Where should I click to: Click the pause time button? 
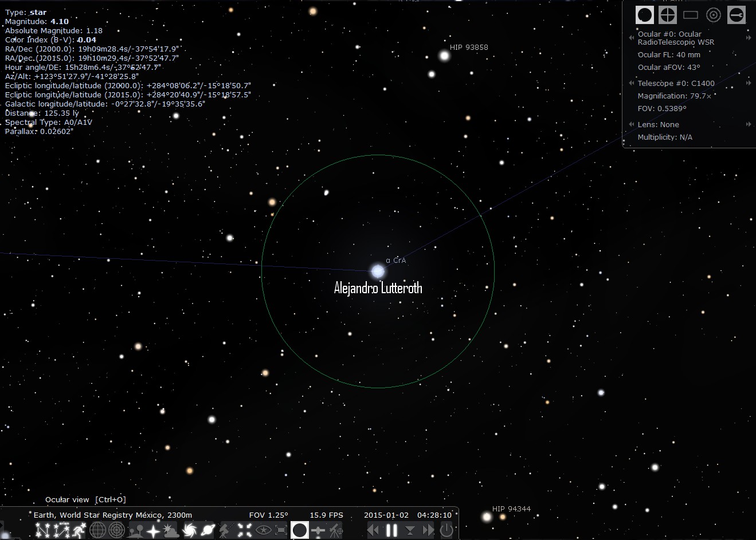(391, 530)
